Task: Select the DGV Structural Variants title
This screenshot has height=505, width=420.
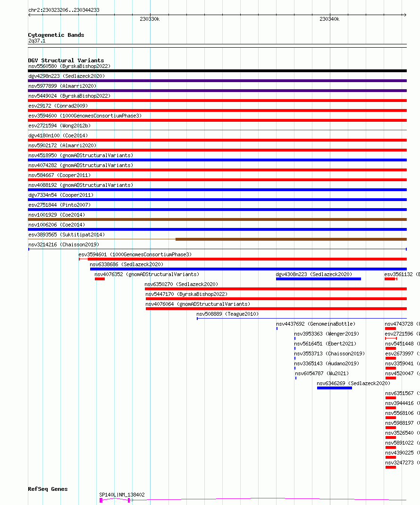Action: coord(66,60)
